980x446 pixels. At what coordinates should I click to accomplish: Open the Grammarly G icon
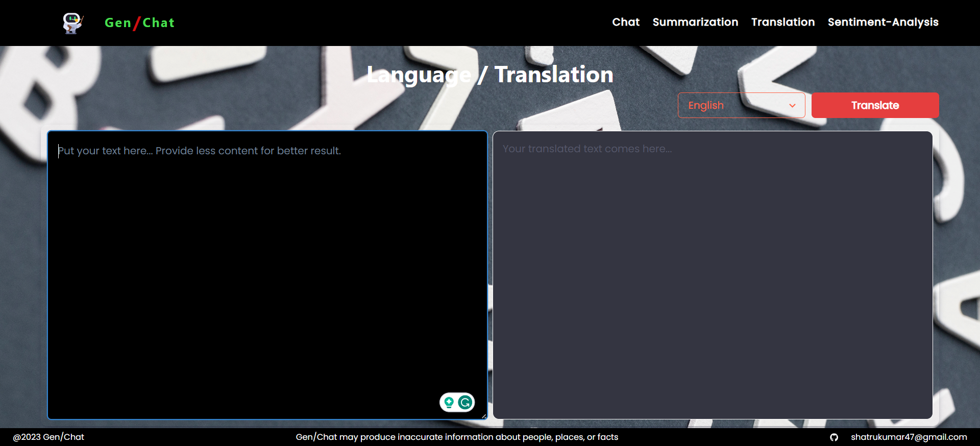click(x=465, y=403)
